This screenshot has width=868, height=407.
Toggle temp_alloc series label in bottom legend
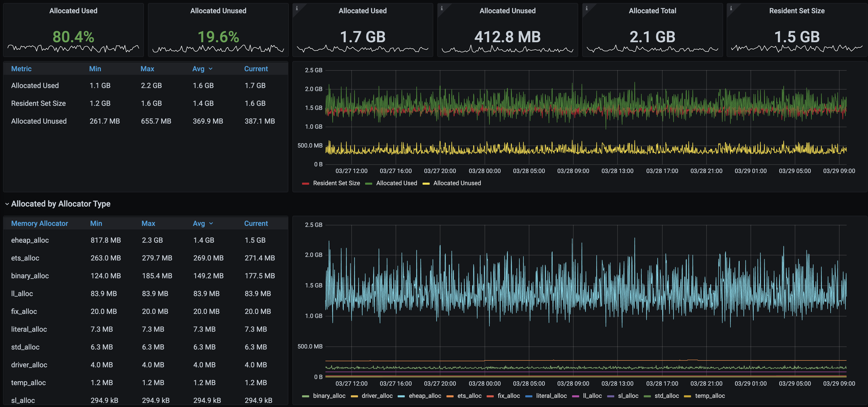pos(710,396)
